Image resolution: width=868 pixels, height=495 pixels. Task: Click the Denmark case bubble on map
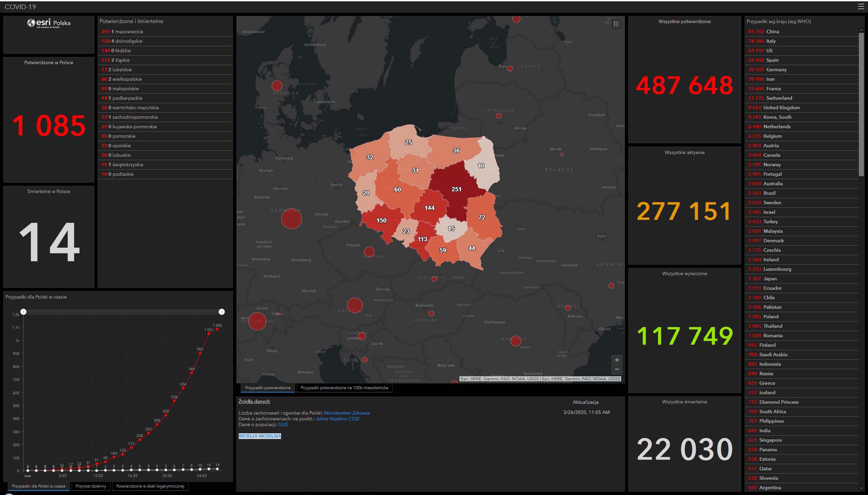[277, 86]
